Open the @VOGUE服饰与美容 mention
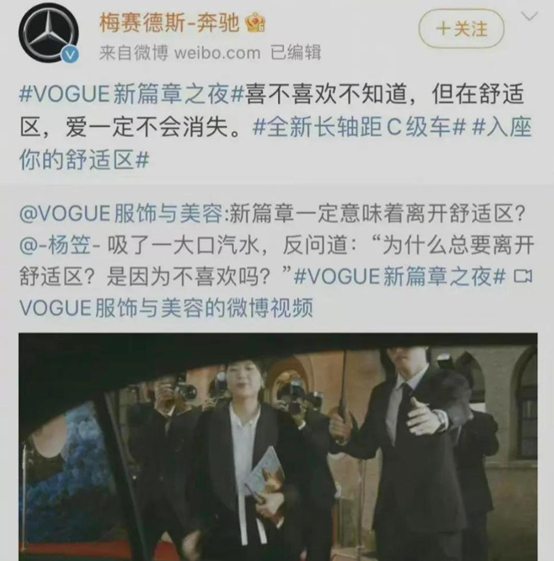The width and height of the screenshot is (554, 561). coord(121,214)
